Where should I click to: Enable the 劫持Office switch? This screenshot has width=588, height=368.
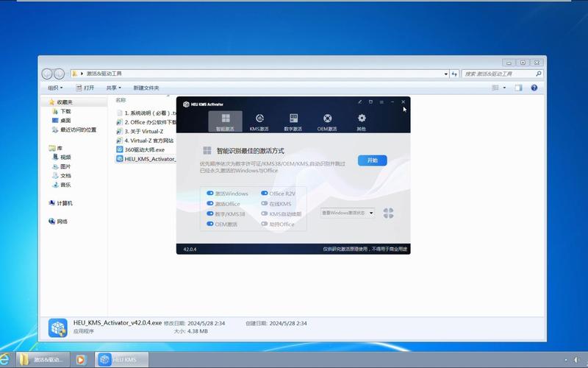tap(265, 224)
